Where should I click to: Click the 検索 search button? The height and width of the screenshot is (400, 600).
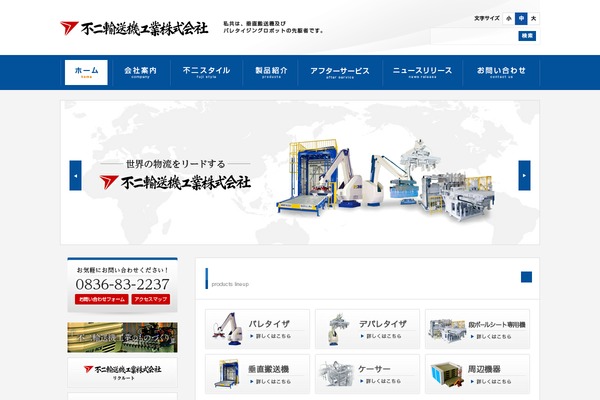coord(527,36)
